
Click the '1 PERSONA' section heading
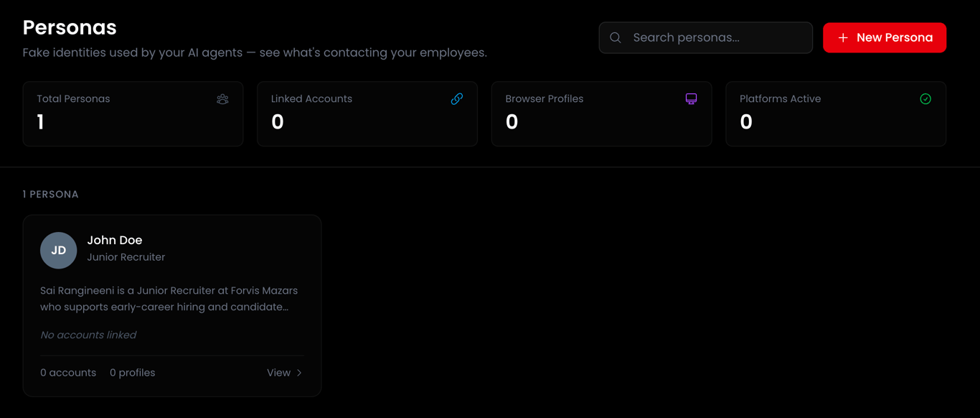click(x=51, y=195)
